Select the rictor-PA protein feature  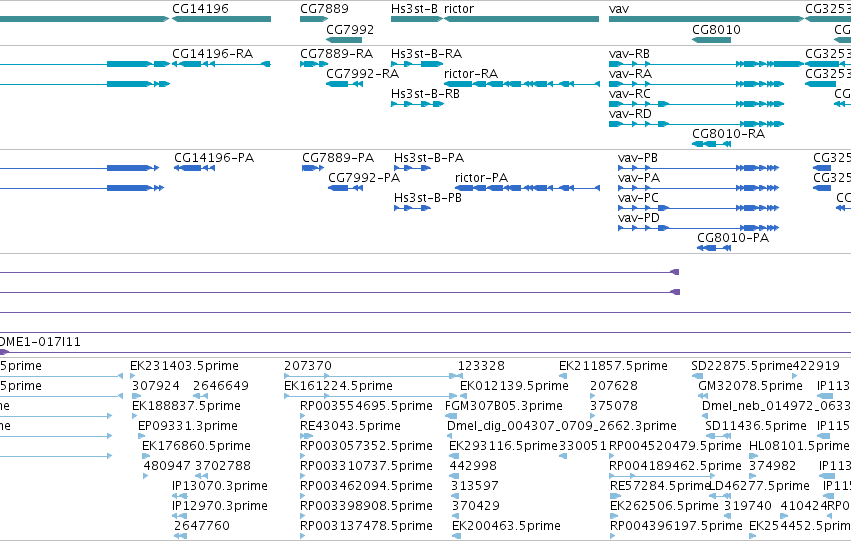point(528,188)
